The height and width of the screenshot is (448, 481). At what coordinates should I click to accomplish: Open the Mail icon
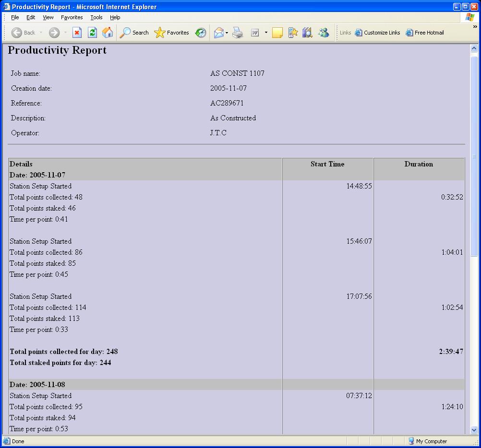pyautogui.click(x=218, y=32)
